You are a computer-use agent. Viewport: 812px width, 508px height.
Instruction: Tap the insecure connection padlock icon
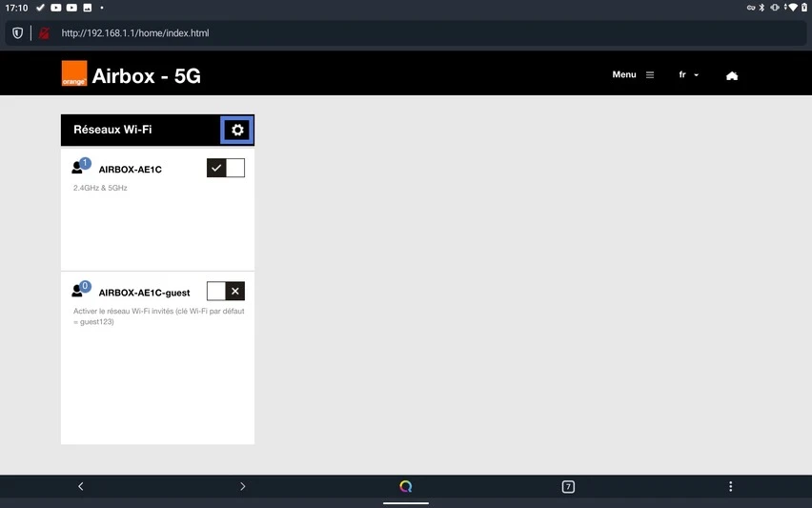click(44, 33)
